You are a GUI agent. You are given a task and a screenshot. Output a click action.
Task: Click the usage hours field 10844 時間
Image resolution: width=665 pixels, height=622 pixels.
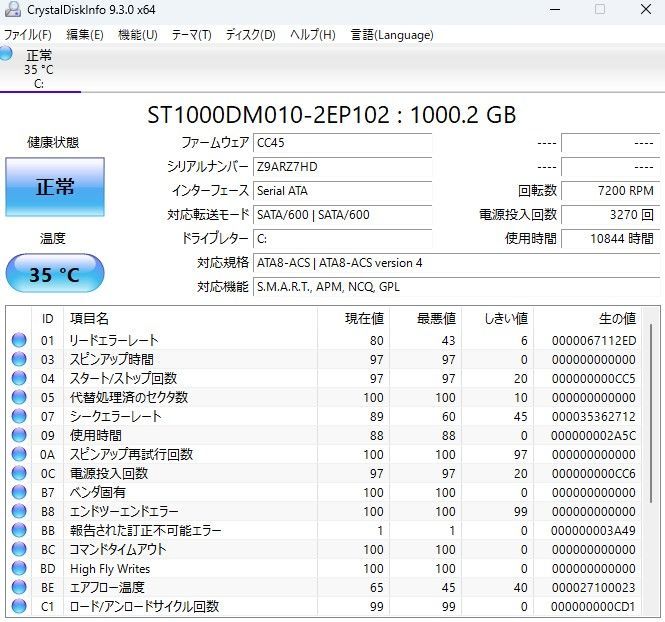(x=610, y=239)
